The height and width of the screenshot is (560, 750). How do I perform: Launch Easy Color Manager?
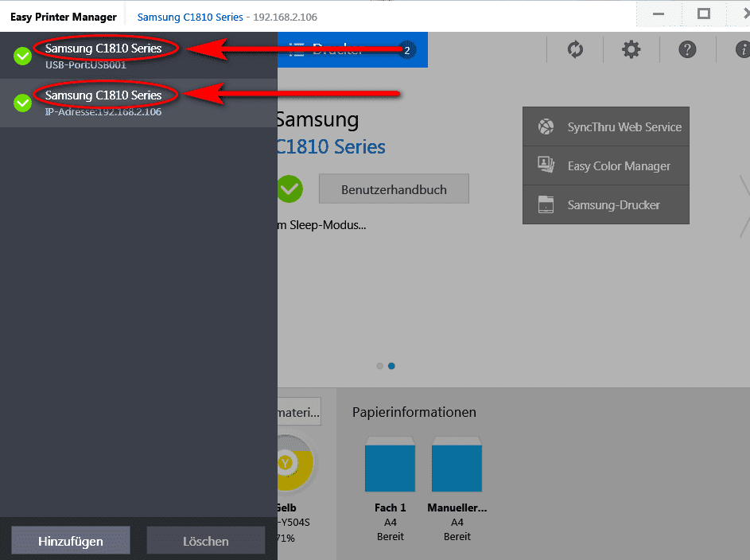[606, 166]
